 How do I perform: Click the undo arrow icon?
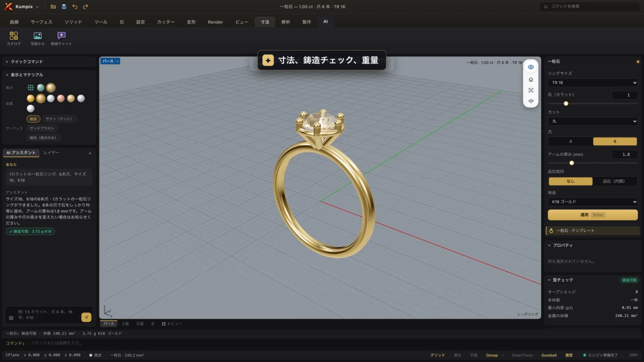click(75, 6)
